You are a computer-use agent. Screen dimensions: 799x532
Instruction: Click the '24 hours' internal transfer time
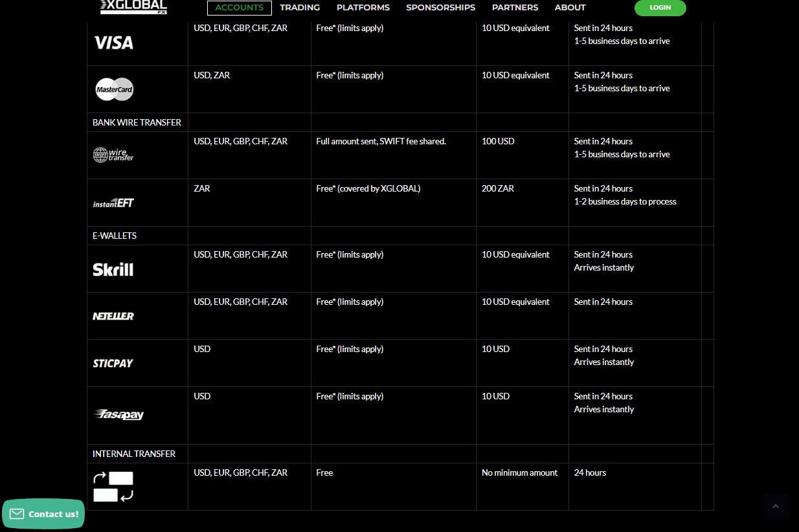pos(590,472)
